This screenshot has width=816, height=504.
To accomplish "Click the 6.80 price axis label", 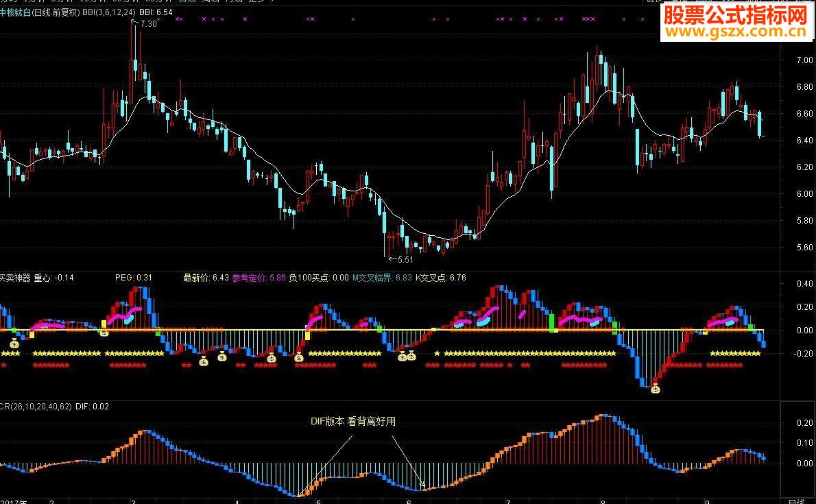I will [804, 87].
